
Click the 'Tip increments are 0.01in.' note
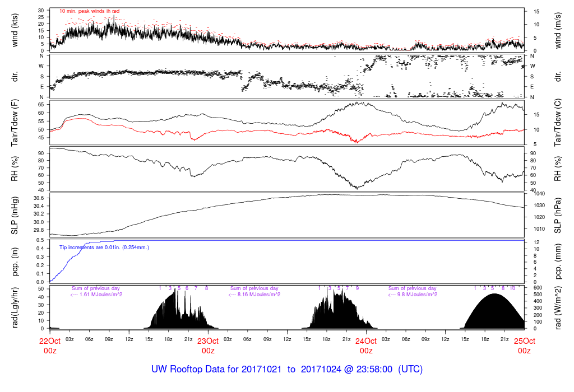tap(104, 247)
